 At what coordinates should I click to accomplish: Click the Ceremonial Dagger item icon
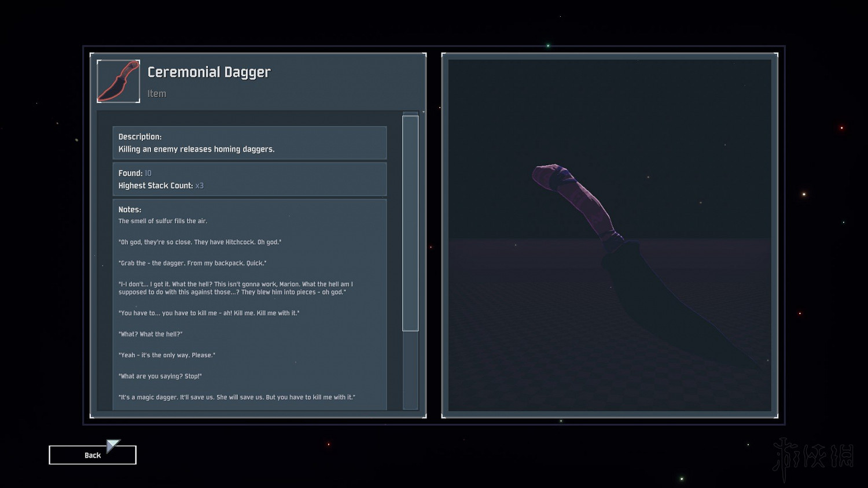(118, 82)
